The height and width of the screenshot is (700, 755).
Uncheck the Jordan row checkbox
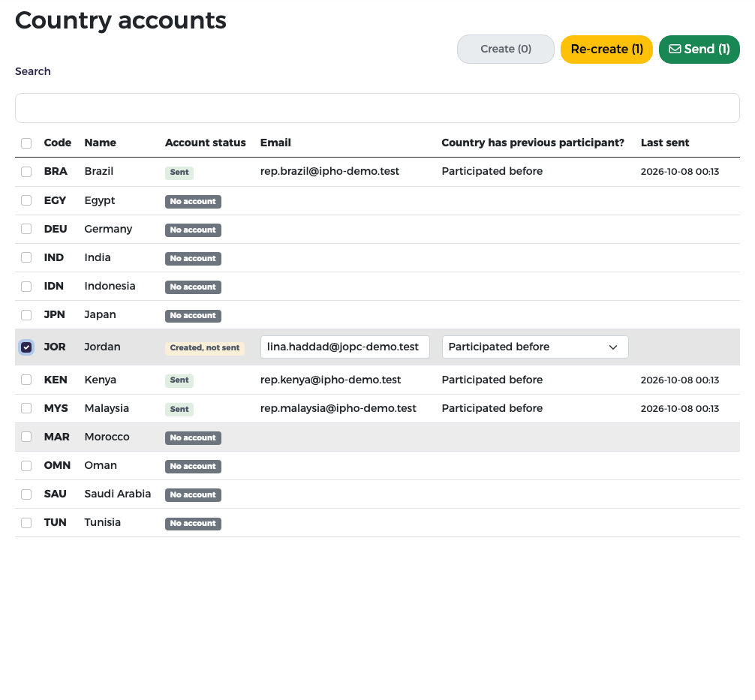(x=26, y=347)
